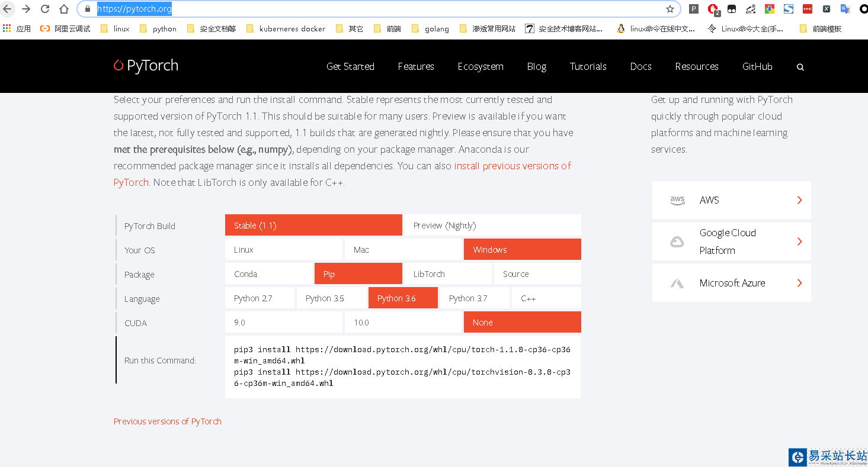Expand the kuberneres docker bookmark folder

286,28
